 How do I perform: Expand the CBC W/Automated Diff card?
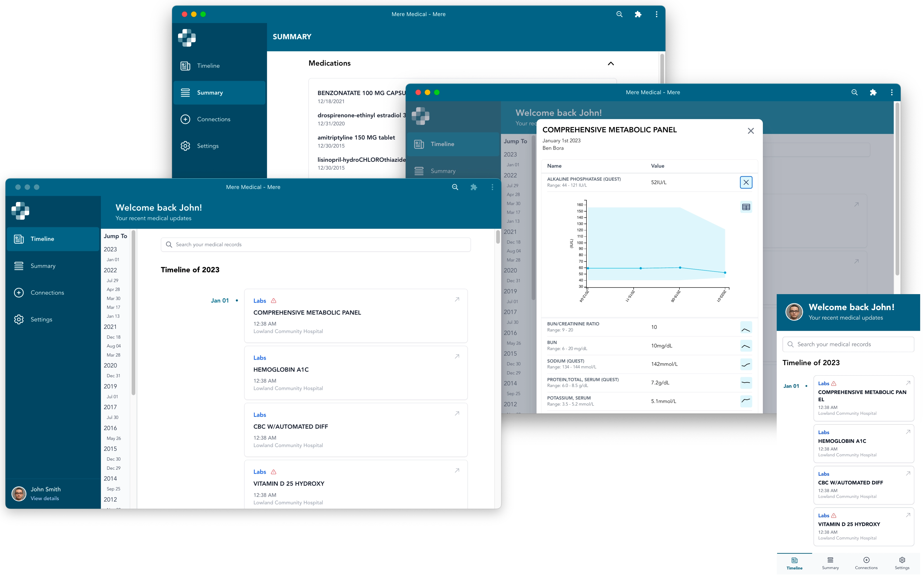457,414
